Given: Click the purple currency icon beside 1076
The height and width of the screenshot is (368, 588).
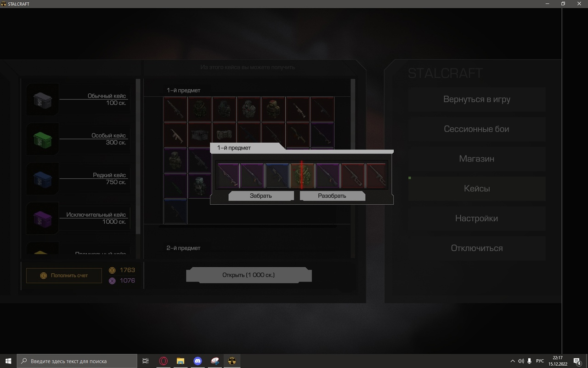Looking at the screenshot, I should pyautogui.click(x=112, y=281).
